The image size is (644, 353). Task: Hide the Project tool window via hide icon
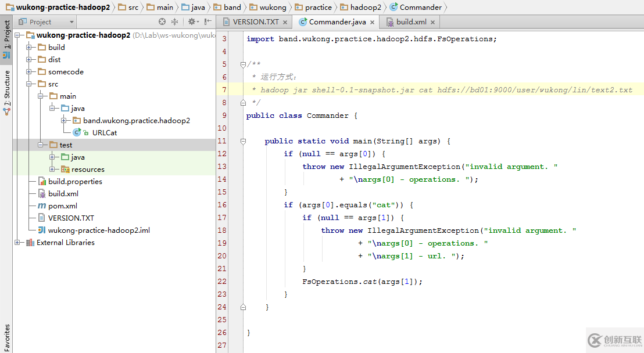pyautogui.click(x=206, y=22)
